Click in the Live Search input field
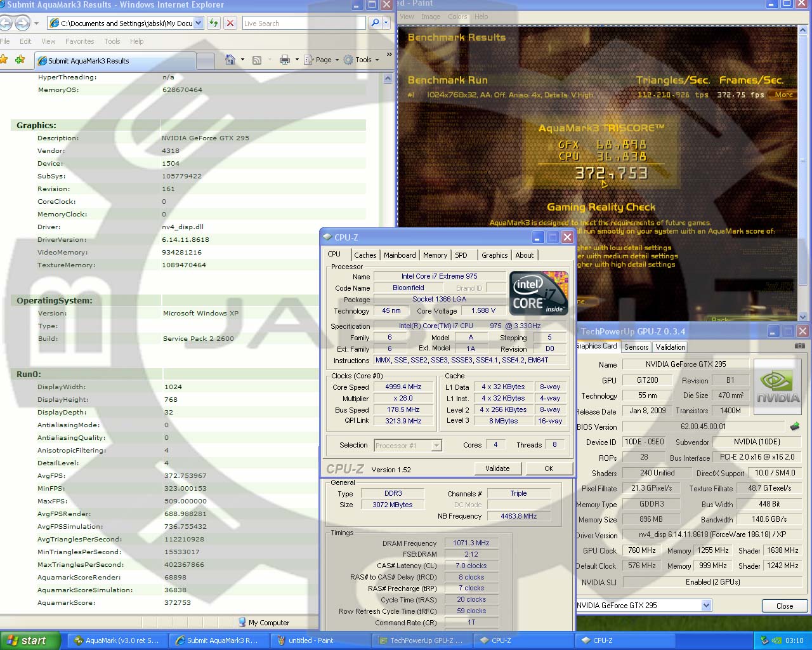Image resolution: width=812 pixels, height=650 pixels. pos(303,23)
